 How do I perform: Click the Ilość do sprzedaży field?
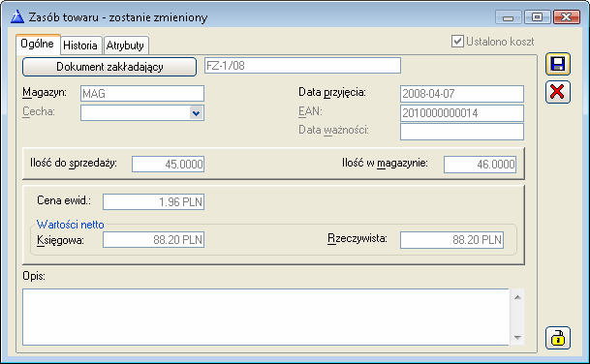coord(169,165)
